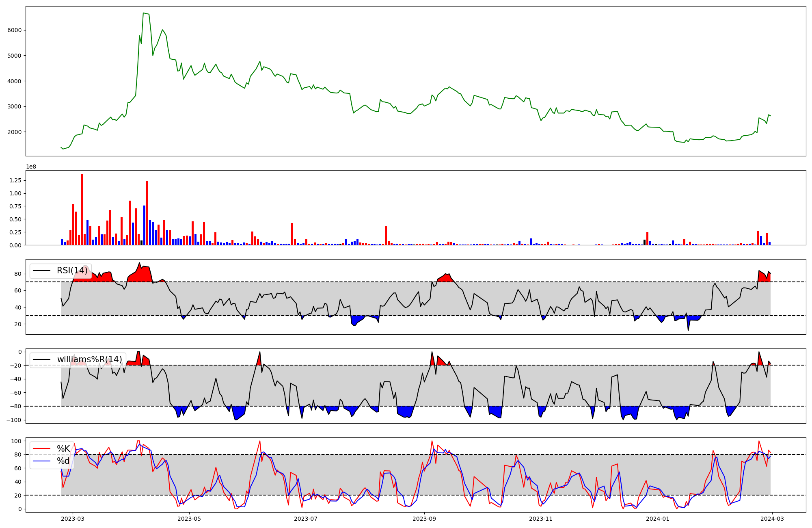Viewport: 812px width, 528px height.
Task: Click the 2023-07 x-axis date label
Action: [x=305, y=519]
